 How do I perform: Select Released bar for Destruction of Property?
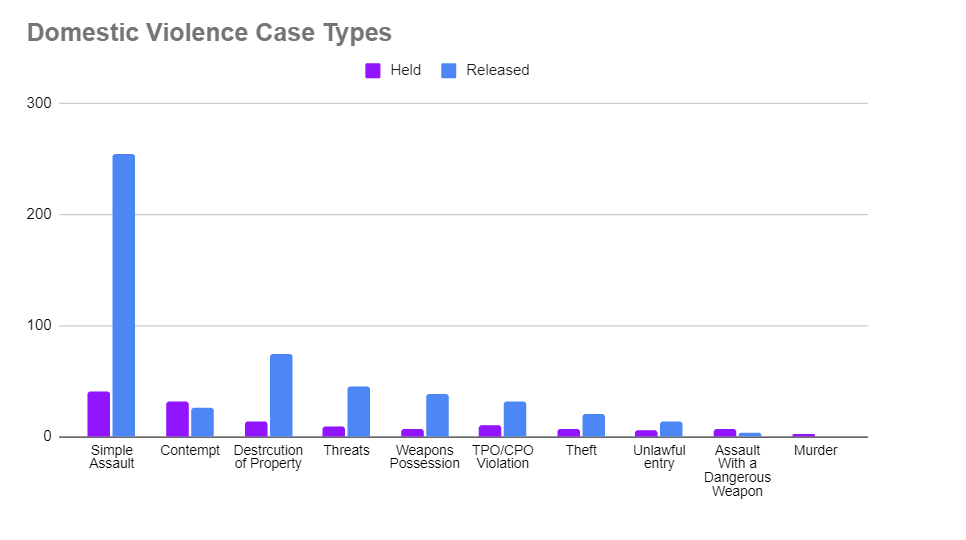281,395
